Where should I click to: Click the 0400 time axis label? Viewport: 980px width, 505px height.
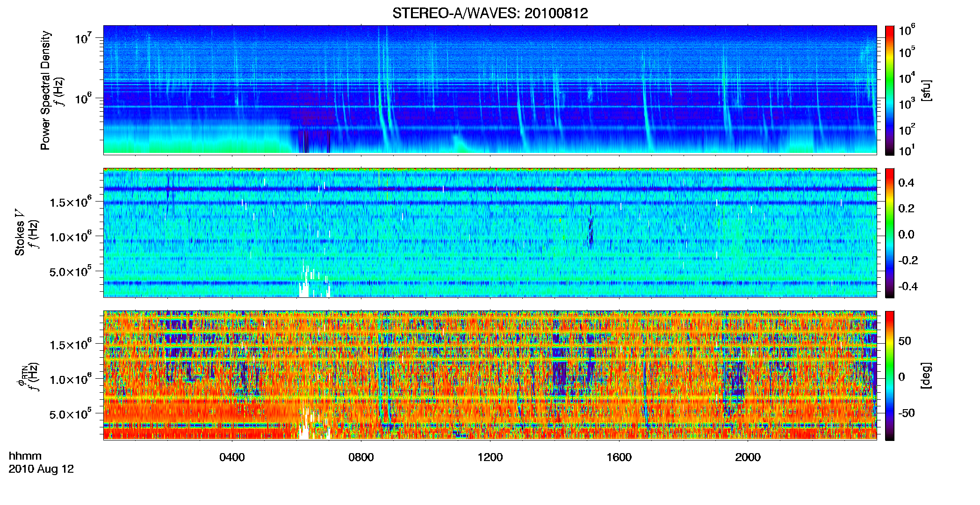point(232,457)
